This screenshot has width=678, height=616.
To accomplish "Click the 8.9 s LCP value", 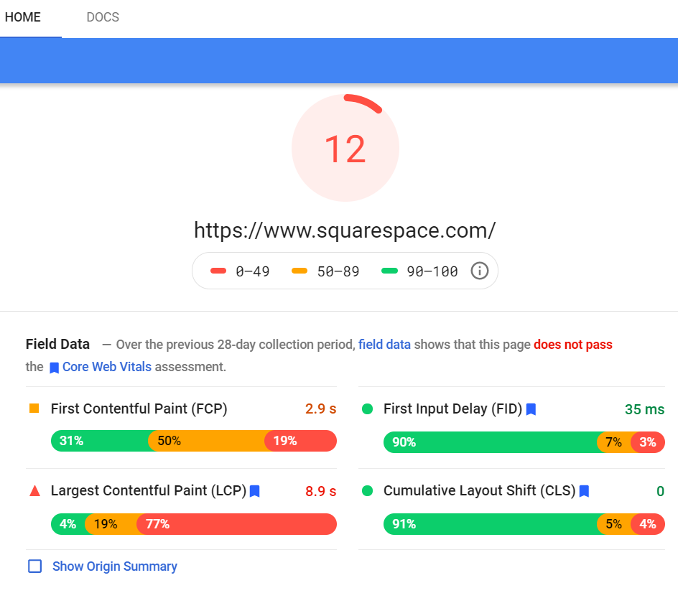I will [320, 491].
